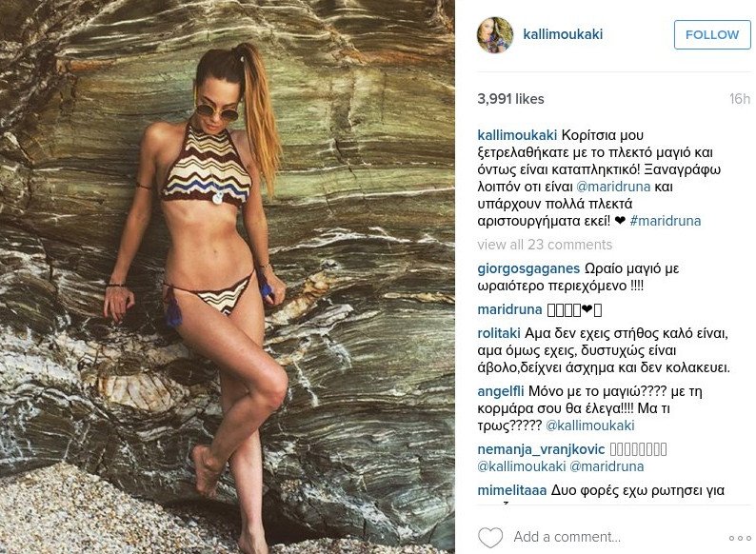Viewport: 756px width, 554px height.
Task: Open @kallimoukaki mention in angelfli comment
Action: 590,425
